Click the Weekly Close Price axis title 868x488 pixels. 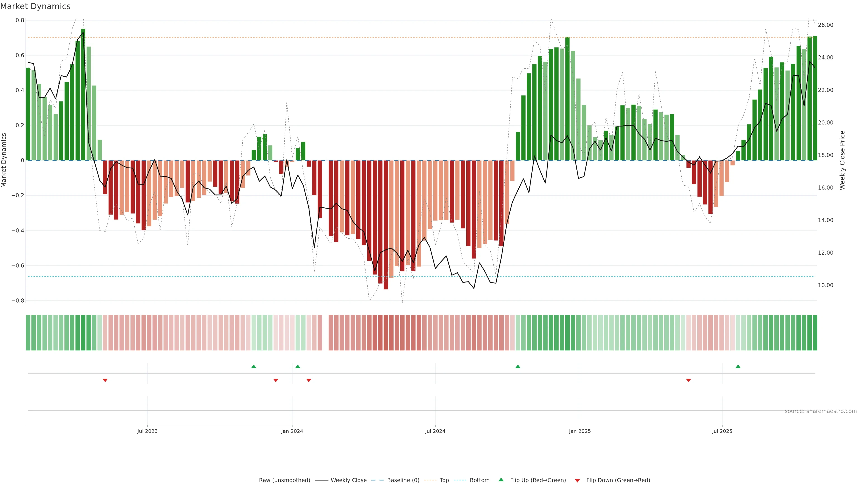point(842,160)
